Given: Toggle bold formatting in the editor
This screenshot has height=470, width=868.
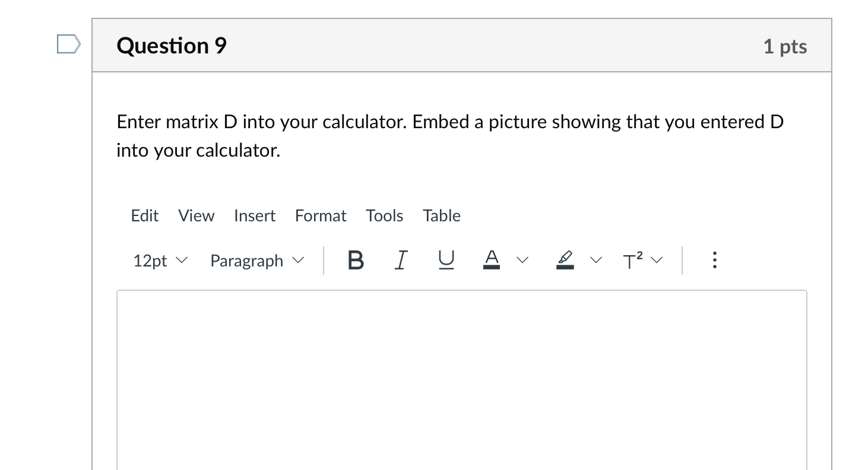Looking at the screenshot, I should click(x=355, y=260).
